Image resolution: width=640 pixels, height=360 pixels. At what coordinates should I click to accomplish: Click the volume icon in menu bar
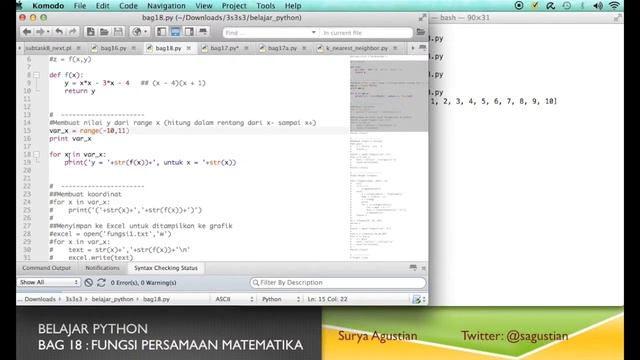598,6
